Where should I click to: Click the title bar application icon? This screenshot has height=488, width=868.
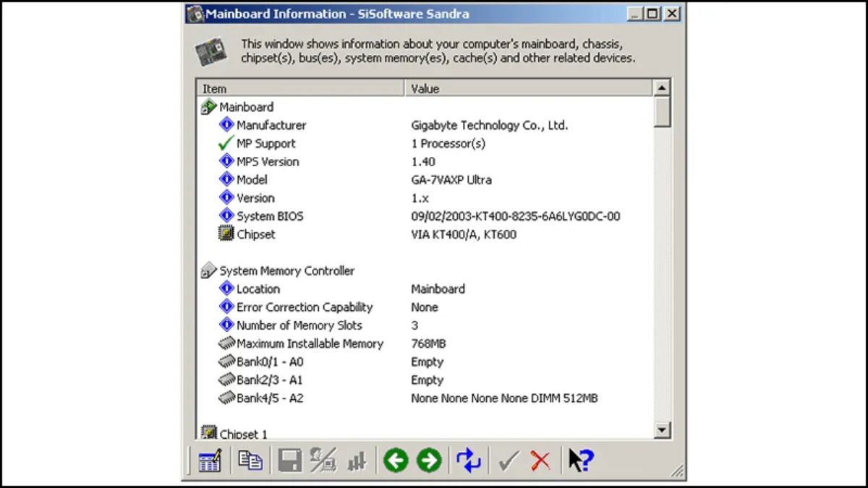(195, 14)
